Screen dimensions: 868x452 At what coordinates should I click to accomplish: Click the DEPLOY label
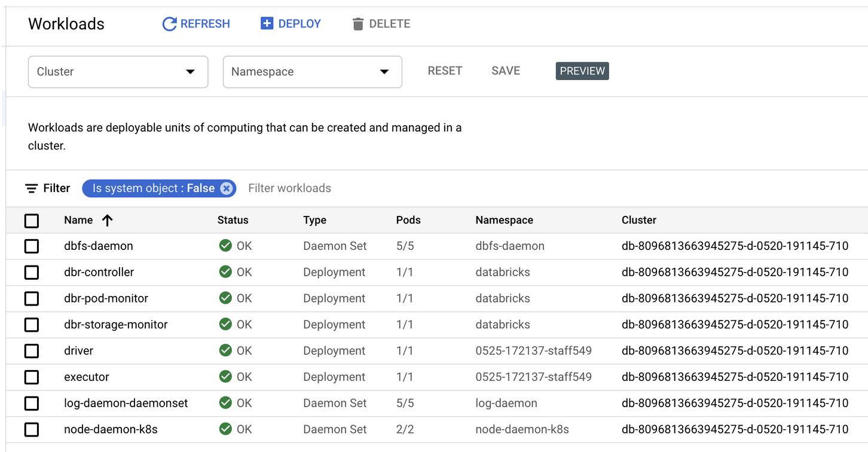[299, 24]
